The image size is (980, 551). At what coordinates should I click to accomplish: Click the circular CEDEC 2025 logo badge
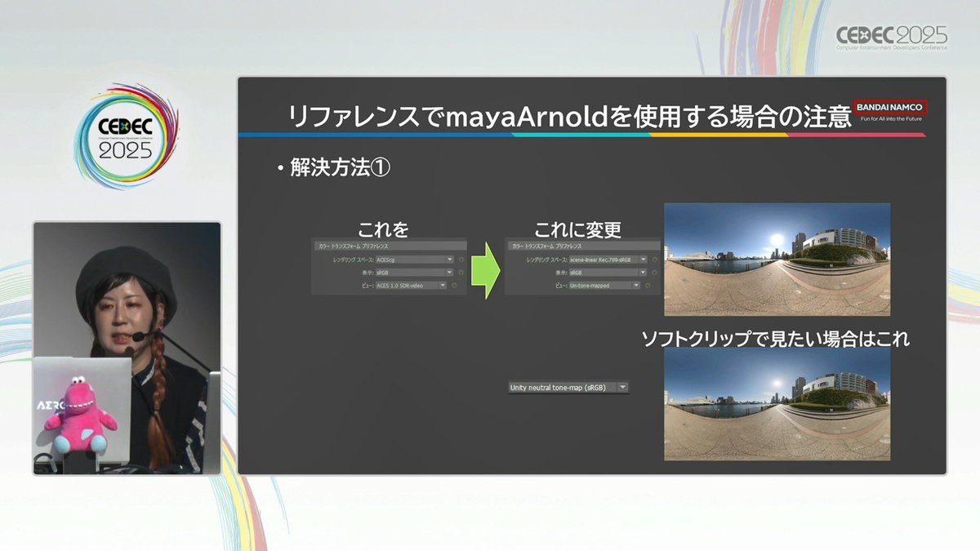point(125,136)
